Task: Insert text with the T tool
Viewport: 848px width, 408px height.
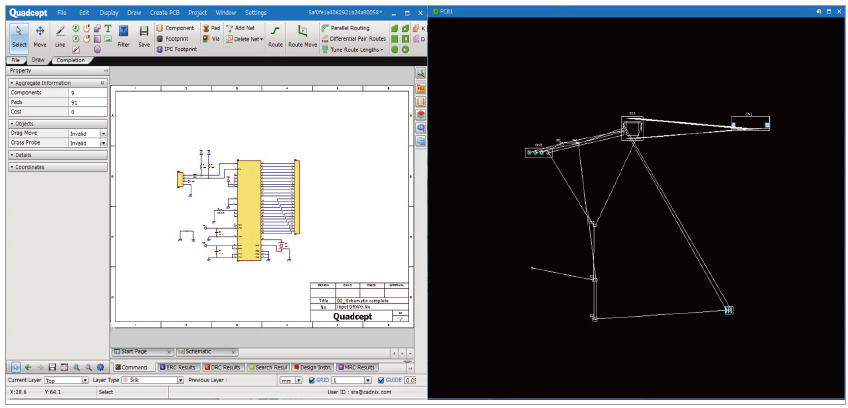Action: tap(108, 28)
